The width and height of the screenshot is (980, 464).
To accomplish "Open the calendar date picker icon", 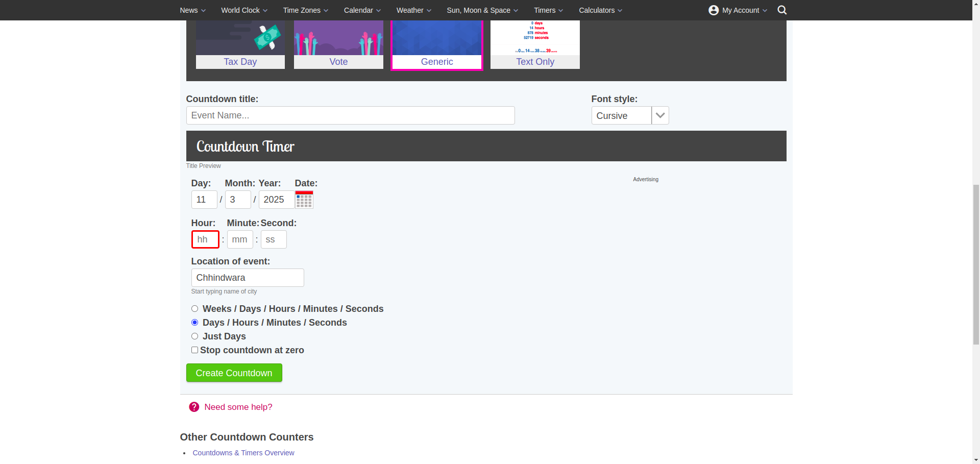I will (x=304, y=200).
